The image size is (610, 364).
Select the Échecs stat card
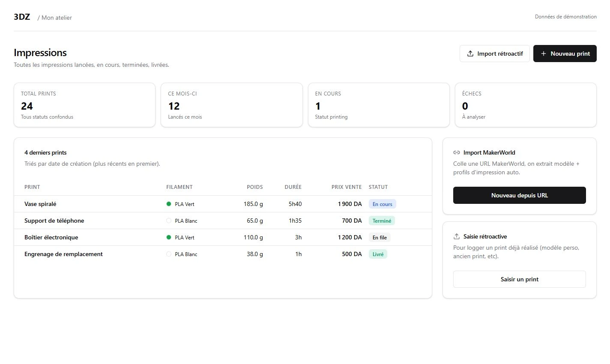coord(526,105)
